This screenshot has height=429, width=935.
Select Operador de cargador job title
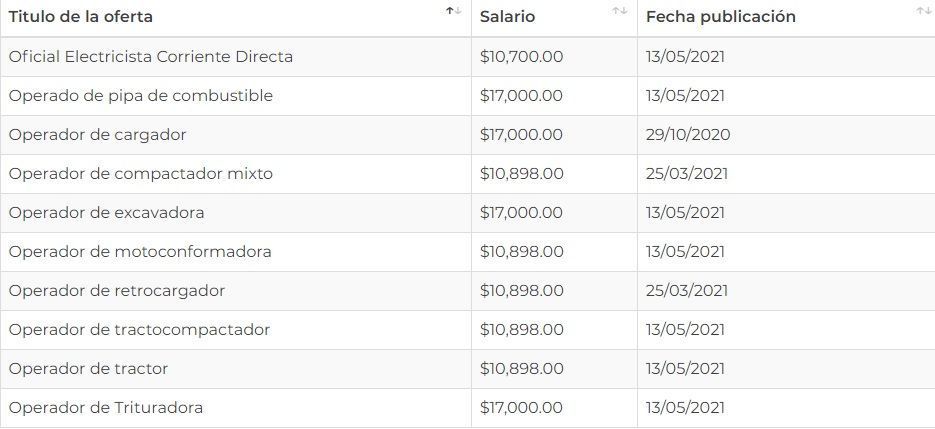point(98,135)
